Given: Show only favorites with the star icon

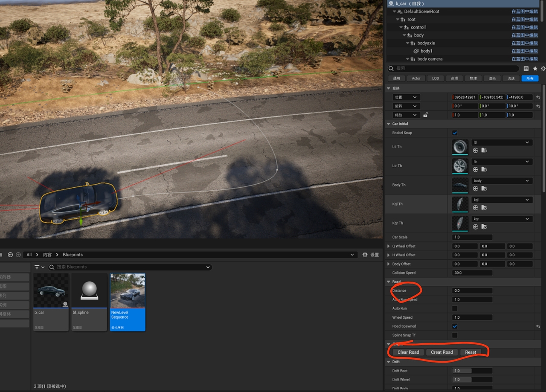Looking at the screenshot, I should 535,68.
